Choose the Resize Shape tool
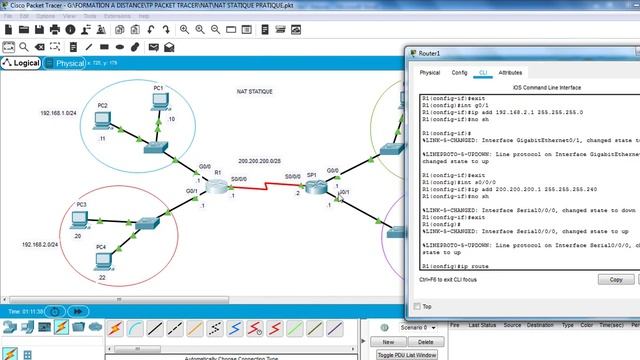 tap(55, 47)
